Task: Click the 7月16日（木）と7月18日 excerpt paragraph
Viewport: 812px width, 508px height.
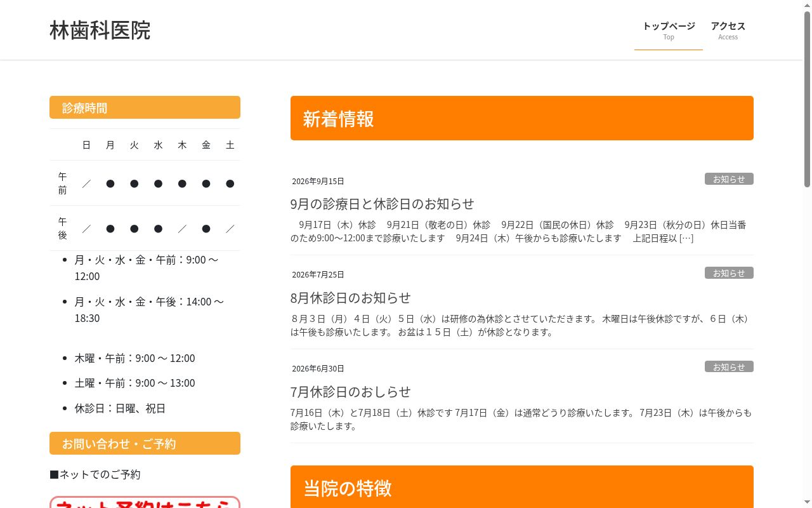Action: (x=521, y=420)
